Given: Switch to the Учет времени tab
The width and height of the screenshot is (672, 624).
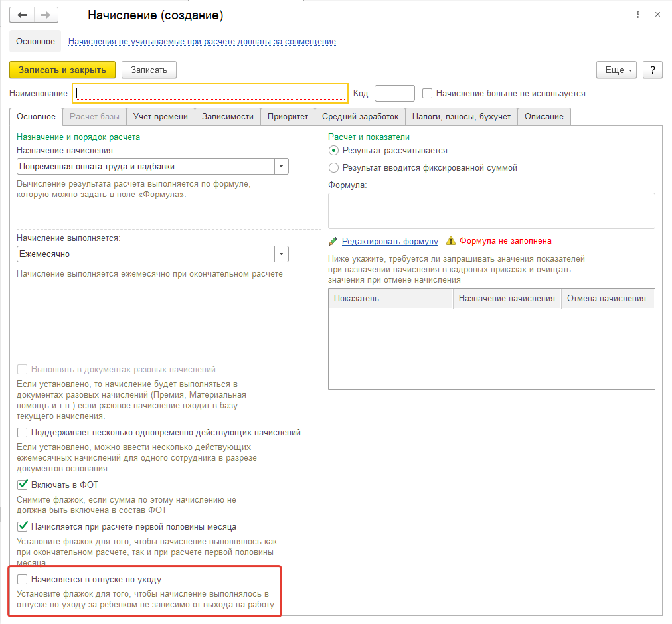Looking at the screenshot, I should coord(160,117).
